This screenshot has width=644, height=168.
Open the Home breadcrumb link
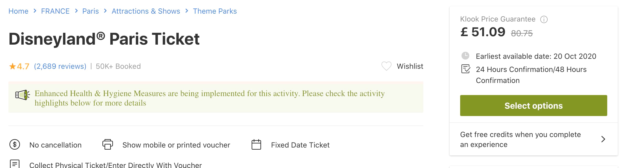click(x=18, y=11)
